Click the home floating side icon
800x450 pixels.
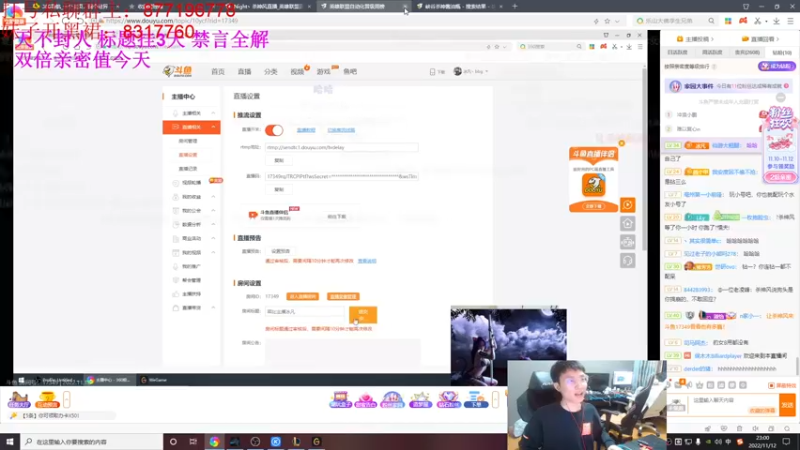(628, 223)
